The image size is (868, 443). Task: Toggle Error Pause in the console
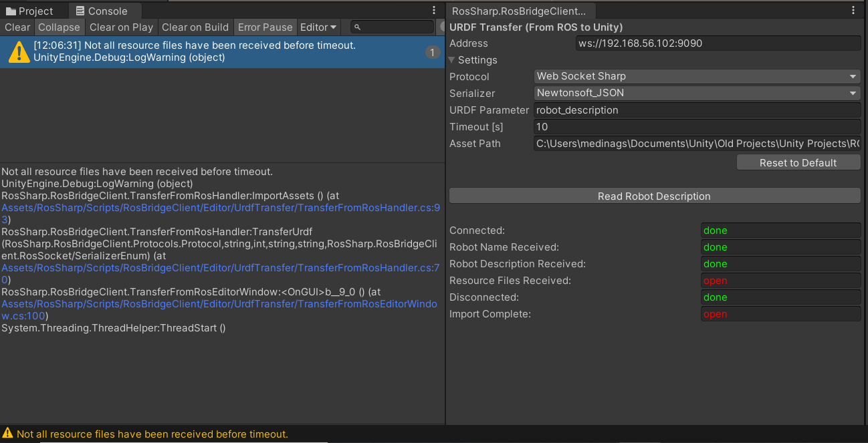click(265, 27)
